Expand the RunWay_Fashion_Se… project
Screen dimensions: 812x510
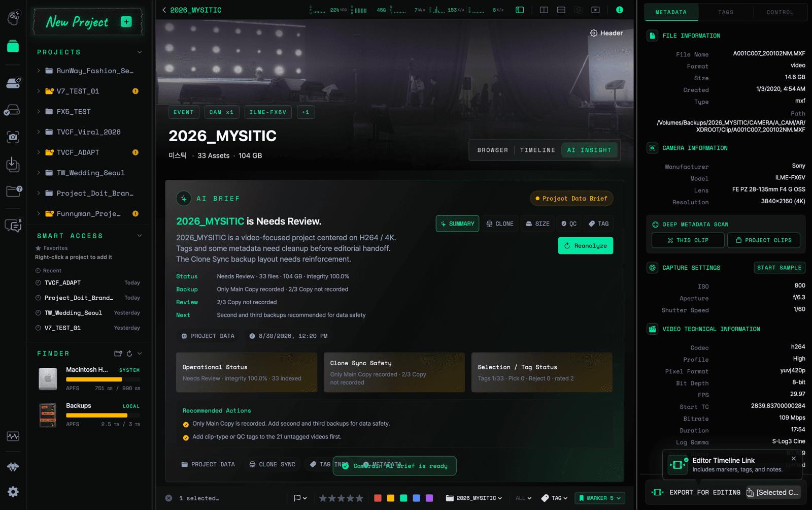(x=39, y=71)
